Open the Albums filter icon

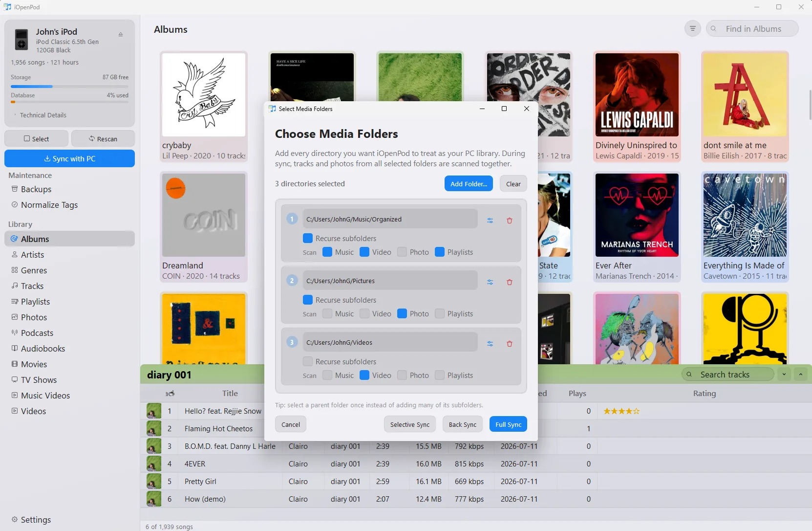coord(692,29)
